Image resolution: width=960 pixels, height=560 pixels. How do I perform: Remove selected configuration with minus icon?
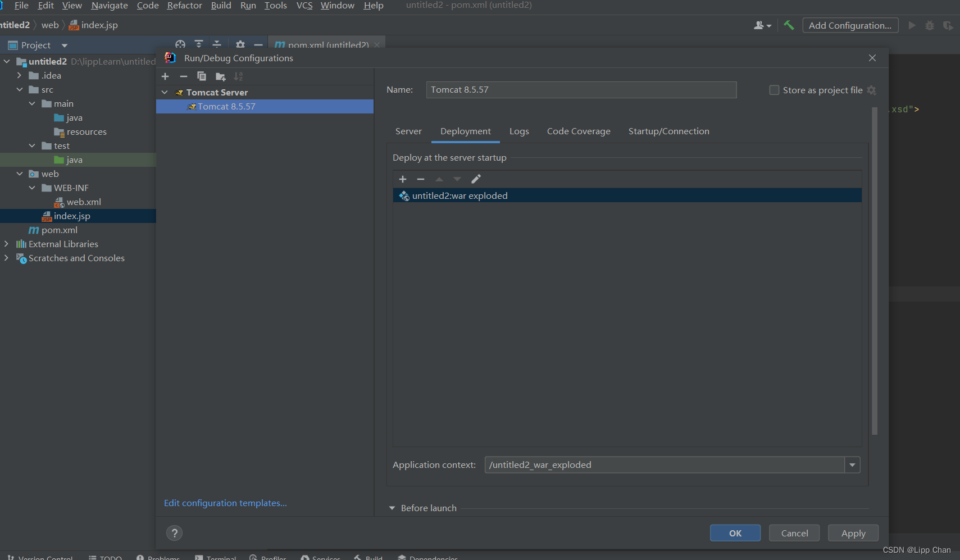tap(184, 76)
